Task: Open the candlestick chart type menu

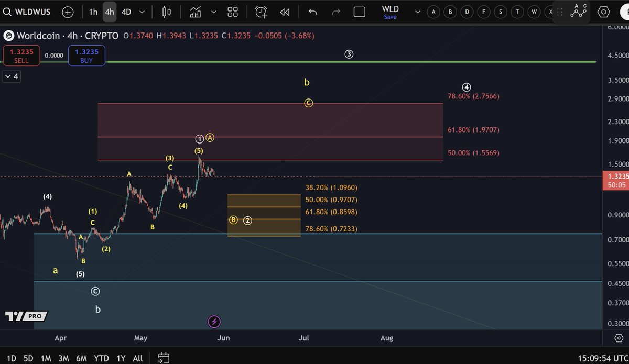Action: 167,12
